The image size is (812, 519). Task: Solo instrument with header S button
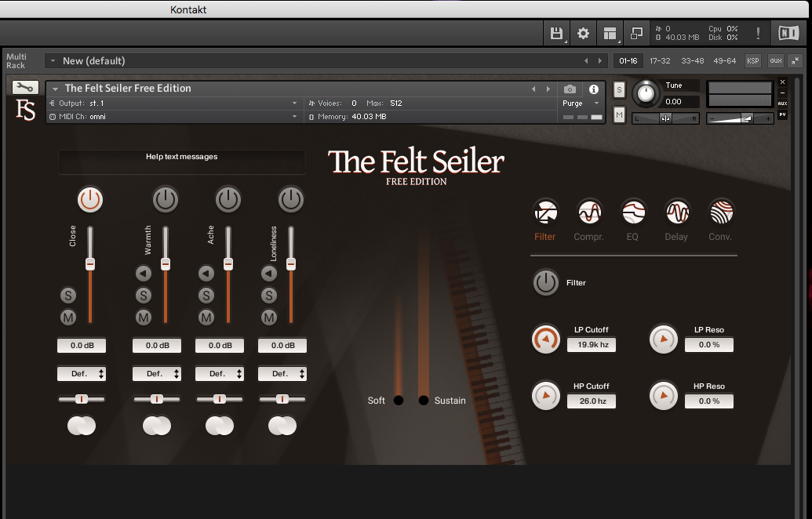pos(619,89)
